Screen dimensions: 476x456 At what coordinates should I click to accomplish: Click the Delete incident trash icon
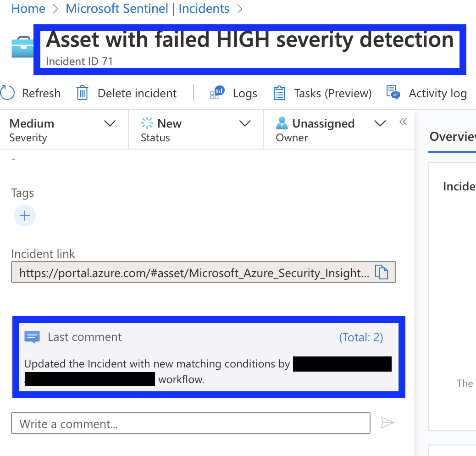(x=82, y=93)
